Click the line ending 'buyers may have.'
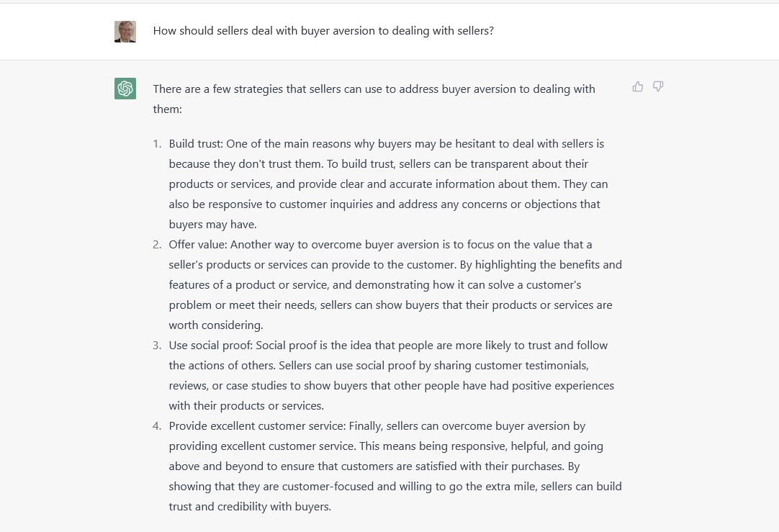This screenshot has height=532, width=779. click(x=212, y=225)
